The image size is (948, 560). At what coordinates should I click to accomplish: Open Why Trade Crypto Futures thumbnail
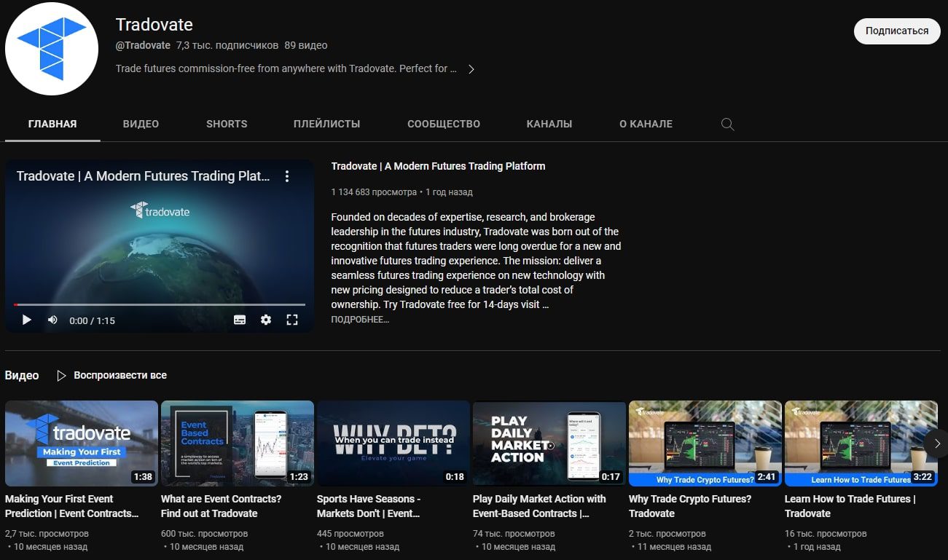point(705,443)
